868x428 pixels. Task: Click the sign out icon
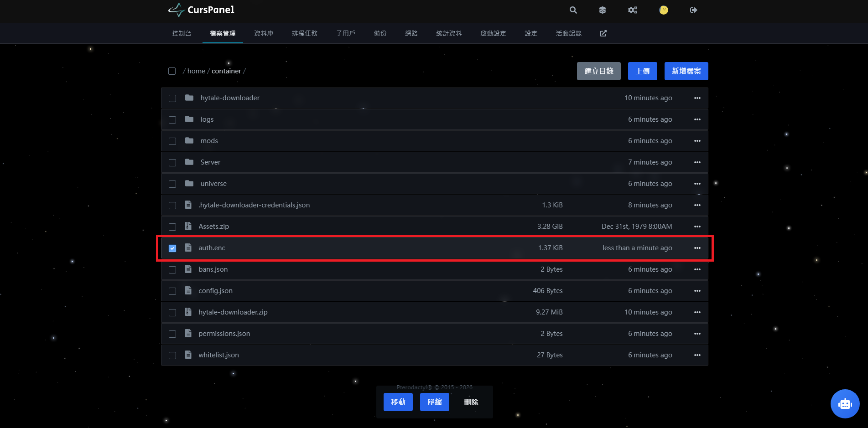693,10
